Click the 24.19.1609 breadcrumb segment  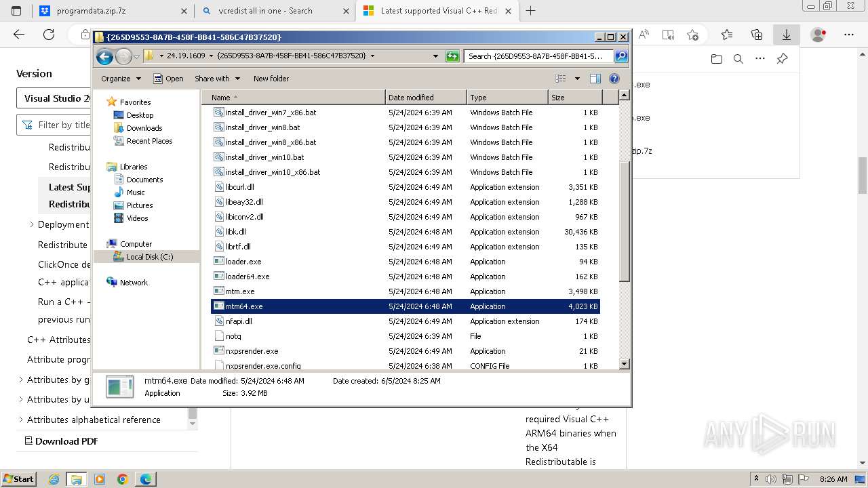click(x=186, y=56)
